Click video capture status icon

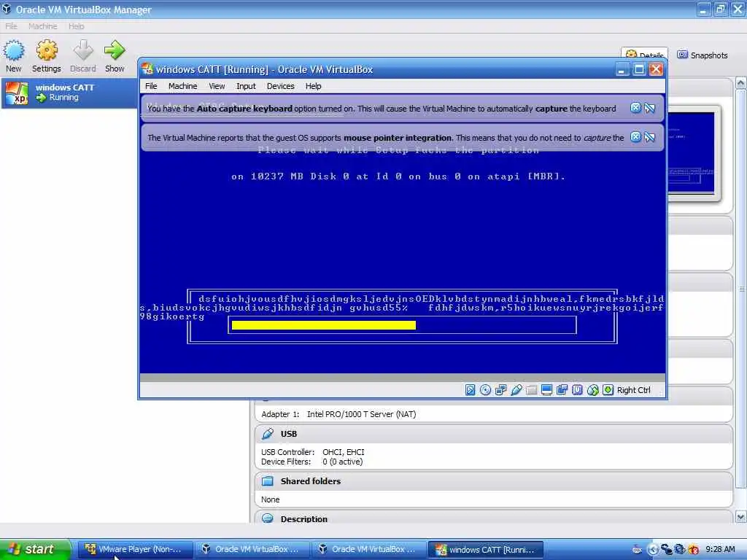[562, 390]
